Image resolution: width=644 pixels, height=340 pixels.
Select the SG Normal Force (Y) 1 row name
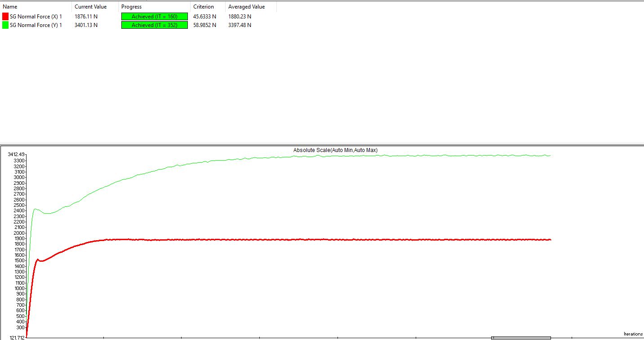[x=36, y=25]
